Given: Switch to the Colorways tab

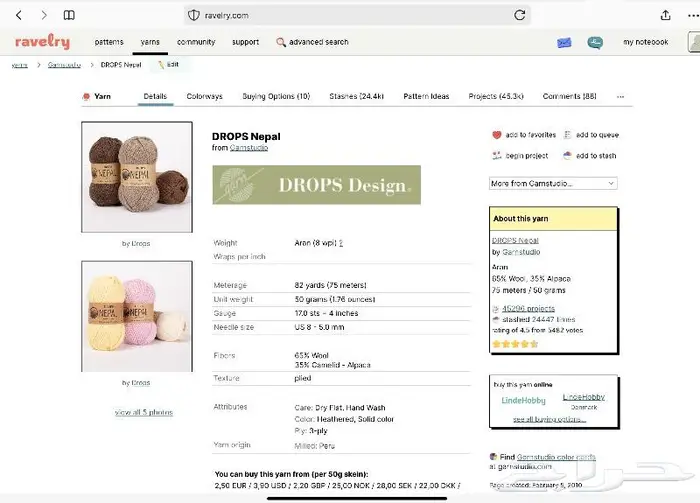Looking at the screenshot, I should (x=204, y=97).
